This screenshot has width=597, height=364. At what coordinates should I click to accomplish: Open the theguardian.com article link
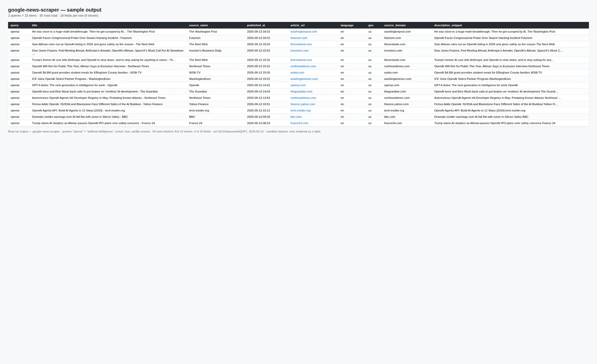pos(301,91)
